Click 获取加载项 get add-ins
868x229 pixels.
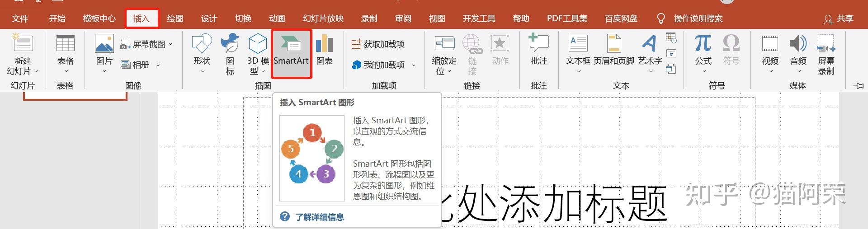(378, 44)
